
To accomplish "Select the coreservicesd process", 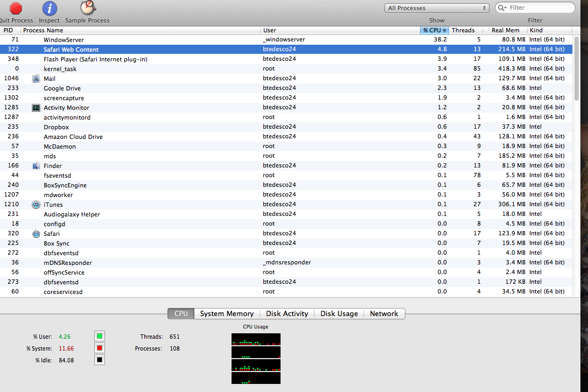I will (x=286, y=291).
